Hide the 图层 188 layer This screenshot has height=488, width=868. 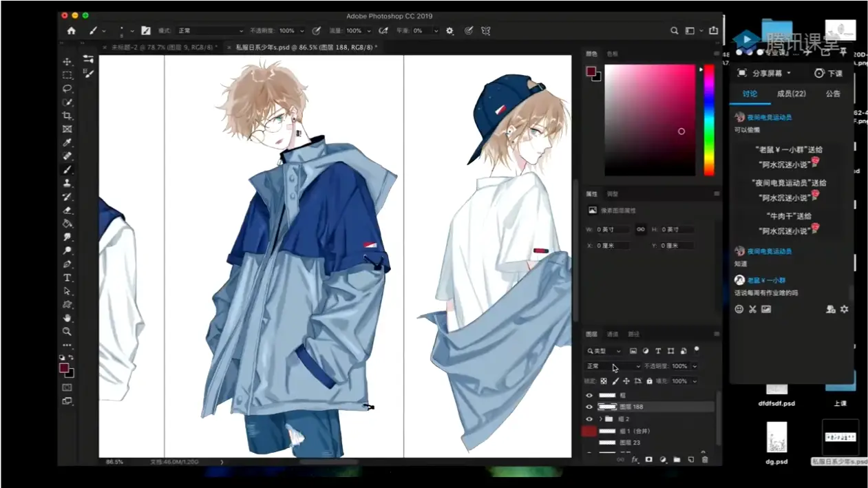[589, 406]
